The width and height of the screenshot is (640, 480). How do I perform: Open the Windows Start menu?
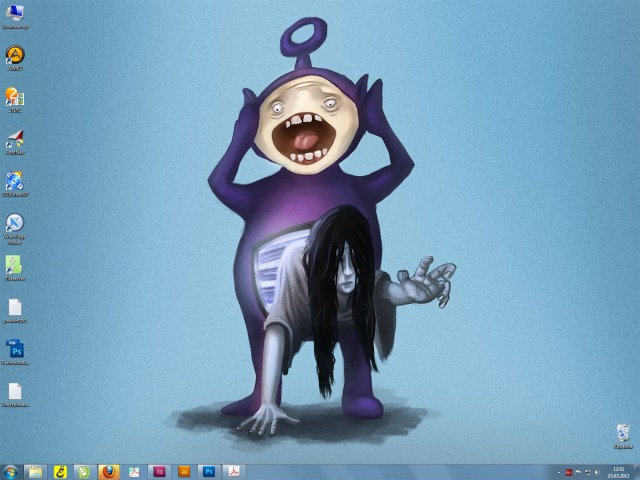tap(11, 472)
